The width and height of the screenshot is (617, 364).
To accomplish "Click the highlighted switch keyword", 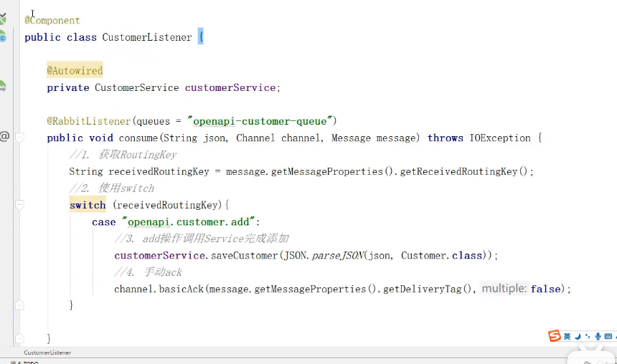I will (88, 205).
